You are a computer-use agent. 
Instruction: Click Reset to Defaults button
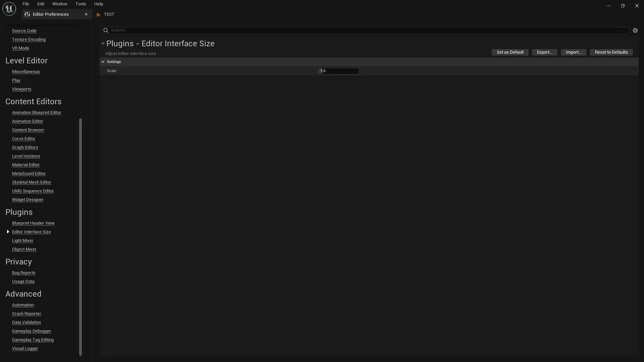(611, 52)
